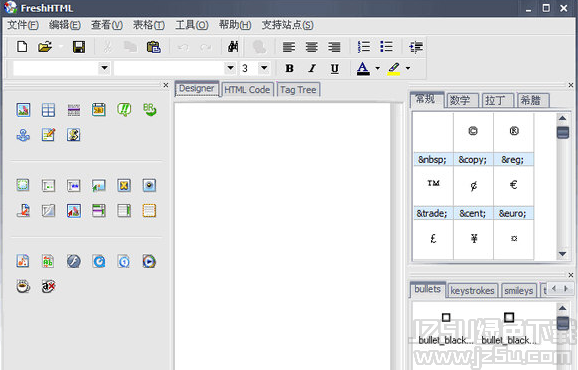Insert a bulleted list
This screenshot has height=370, width=578.
click(x=386, y=47)
